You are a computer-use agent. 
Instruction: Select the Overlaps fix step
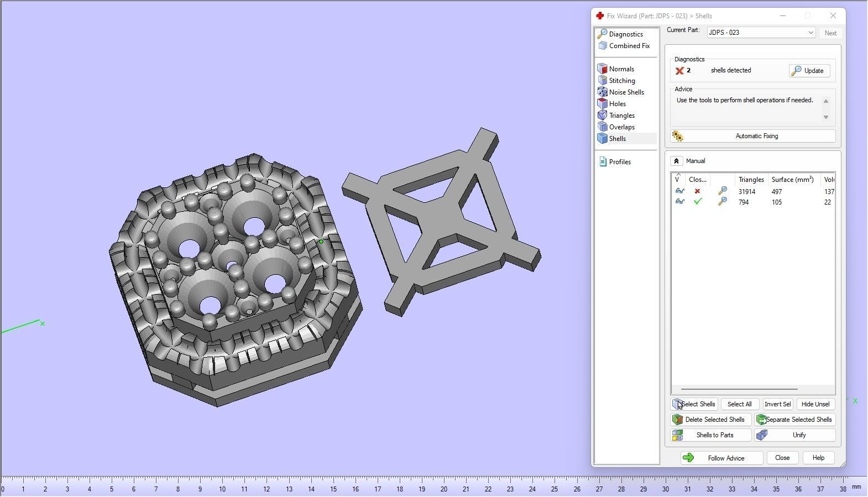click(x=622, y=127)
